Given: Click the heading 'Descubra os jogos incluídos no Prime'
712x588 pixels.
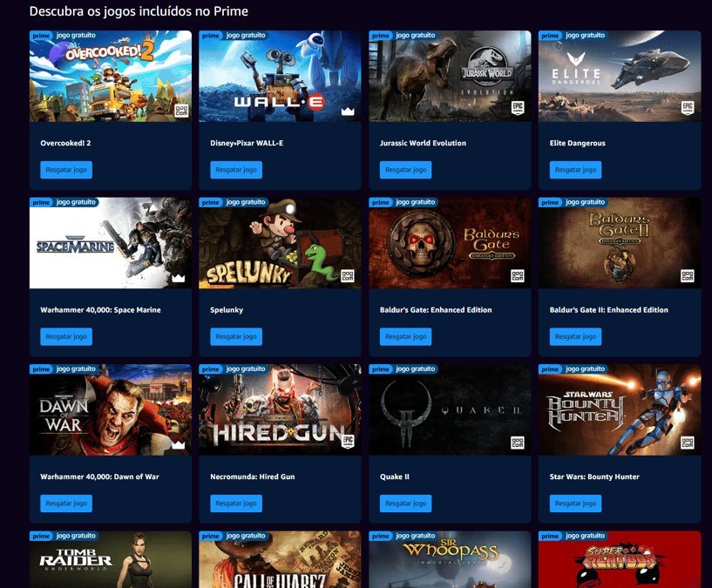Looking at the screenshot, I should pos(139,11).
